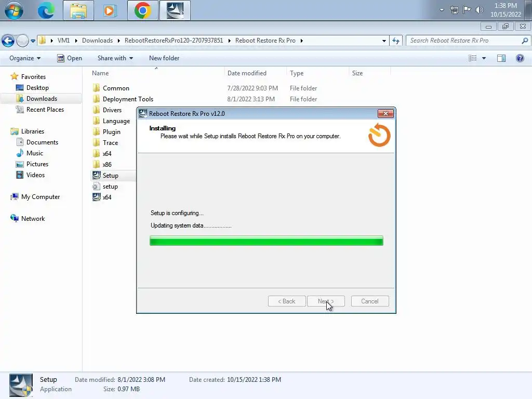Select the Language folder

pos(116,121)
